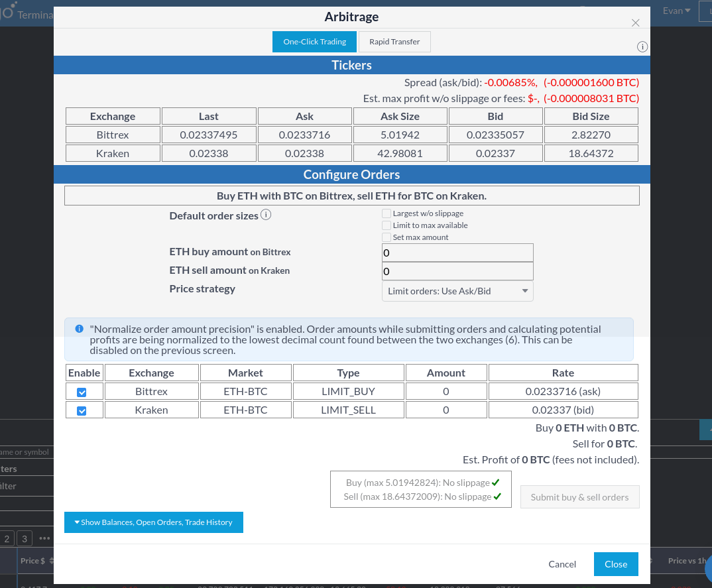The height and width of the screenshot is (588, 712).
Task: Go to page 3 in background pagination
Action: coord(25,539)
